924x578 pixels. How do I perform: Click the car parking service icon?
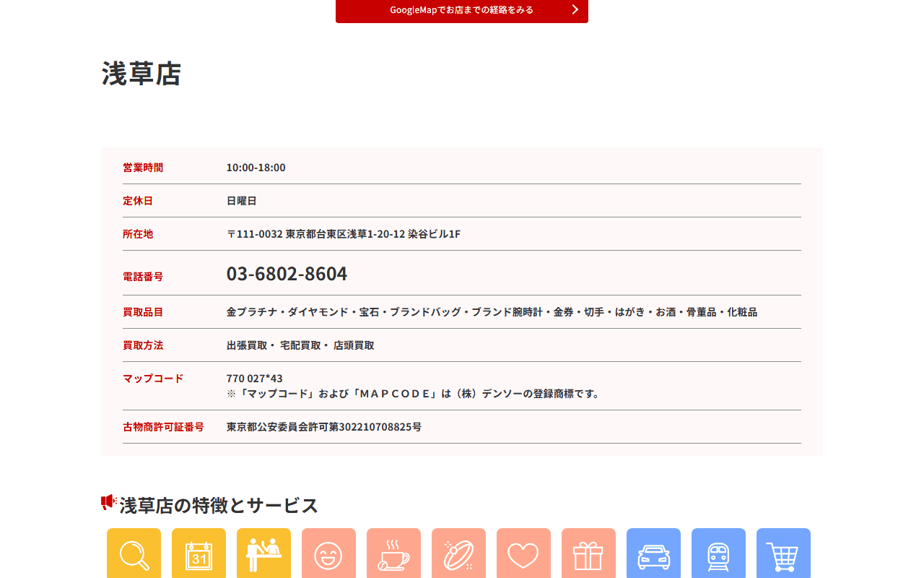(653, 553)
